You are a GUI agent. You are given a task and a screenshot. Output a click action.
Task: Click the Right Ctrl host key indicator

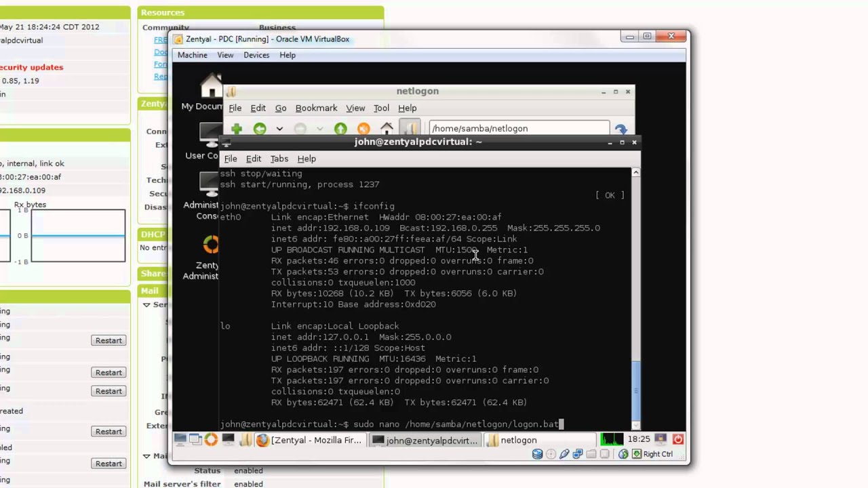[653, 454]
